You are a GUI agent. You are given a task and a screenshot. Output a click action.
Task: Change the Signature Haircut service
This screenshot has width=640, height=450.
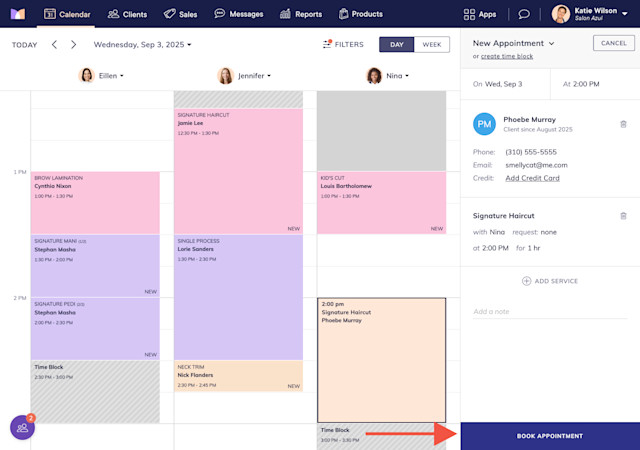click(x=503, y=216)
